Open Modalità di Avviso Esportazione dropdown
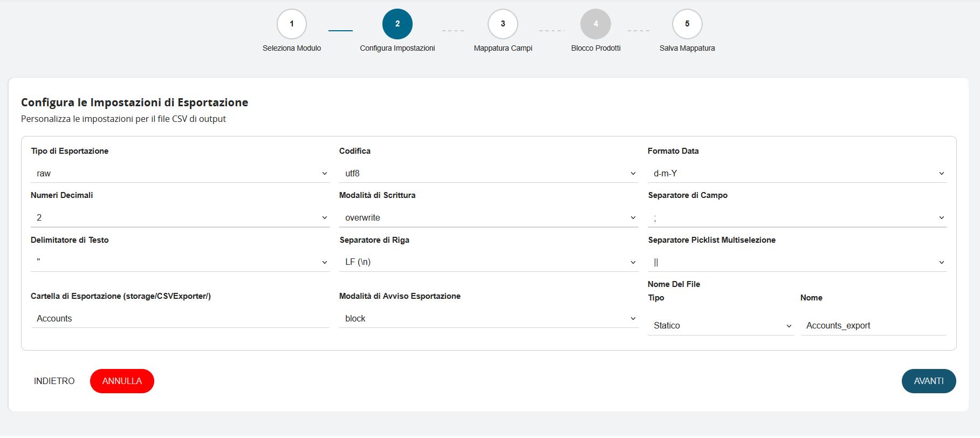This screenshot has width=980, height=438. pos(489,319)
